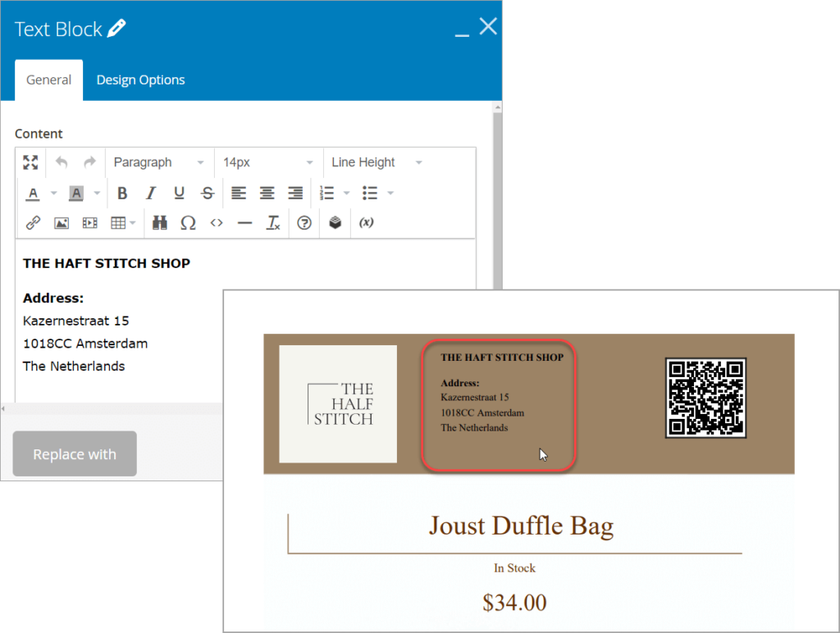The height and width of the screenshot is (633, 840).
Task: Expand bullet list style options
Action: pyautogui.click(x=390, y=194)
